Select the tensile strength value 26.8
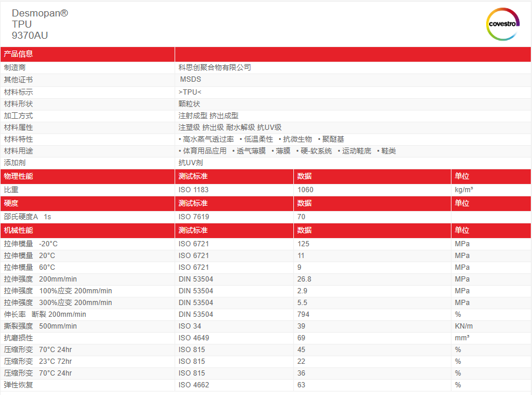The width and height of the screenshot is (532, 395). pos(304,279)
